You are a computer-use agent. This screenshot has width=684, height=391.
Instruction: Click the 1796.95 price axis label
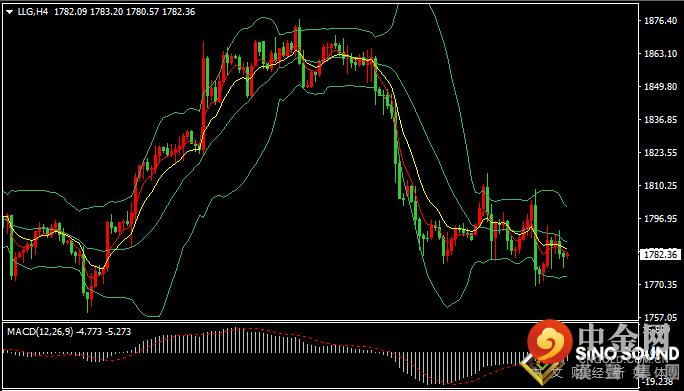660,219
